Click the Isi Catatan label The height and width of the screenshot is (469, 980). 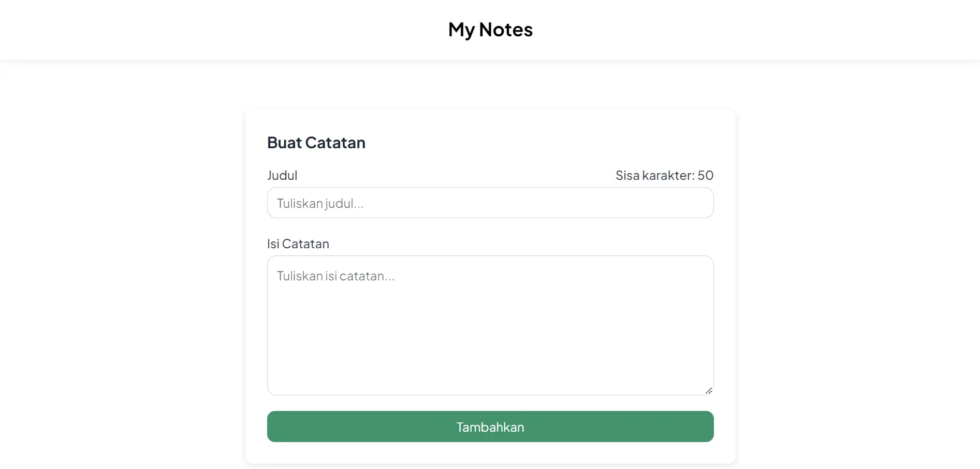click(298, 244)
